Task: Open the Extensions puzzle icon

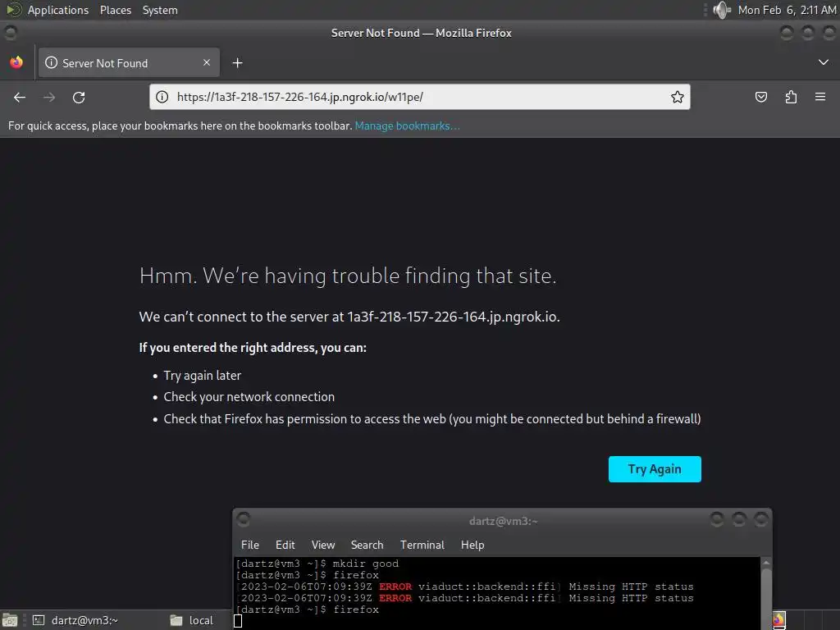Action: [791, 97]
